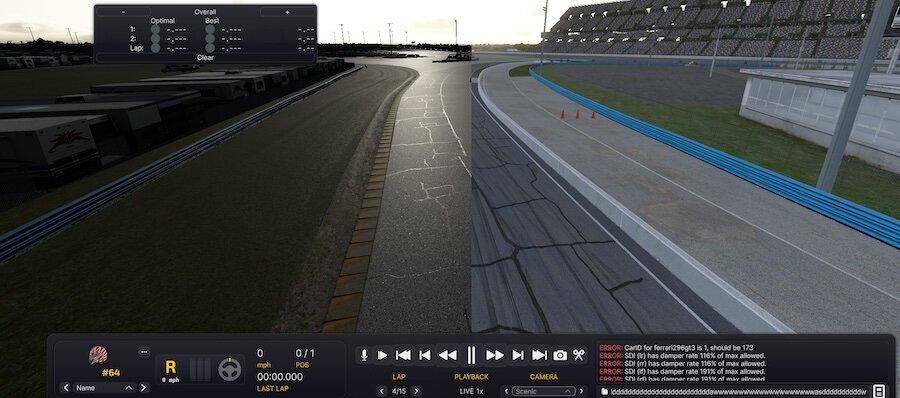900x398 pixels.
Task: Click the Best sector 1 indicator
Action: point(210,29)
